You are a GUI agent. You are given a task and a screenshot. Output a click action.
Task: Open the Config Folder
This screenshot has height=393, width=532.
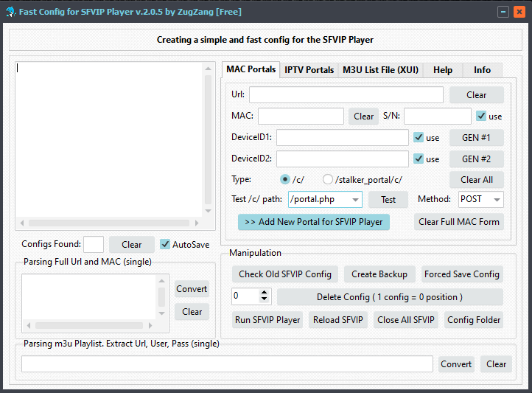(x=474, y=320)
